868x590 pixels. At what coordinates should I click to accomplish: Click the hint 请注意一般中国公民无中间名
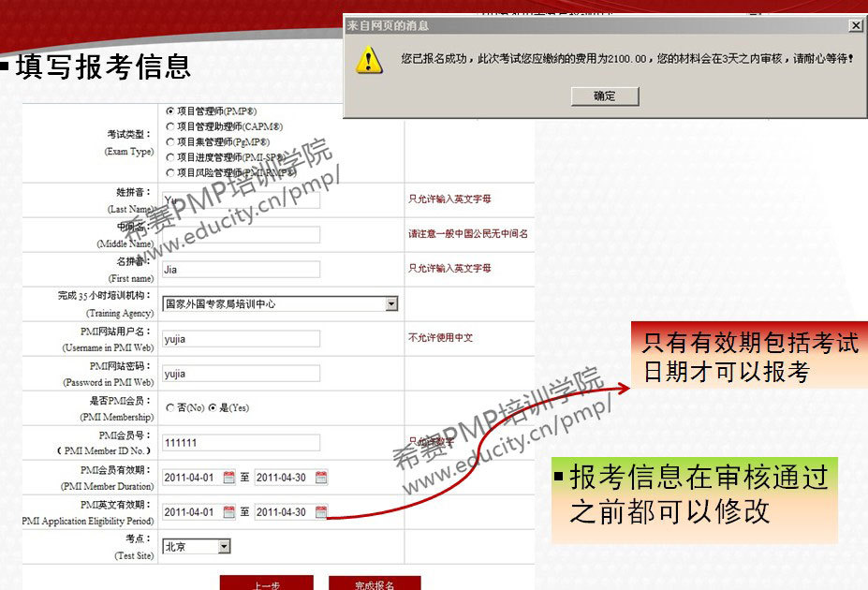(468, 233)
